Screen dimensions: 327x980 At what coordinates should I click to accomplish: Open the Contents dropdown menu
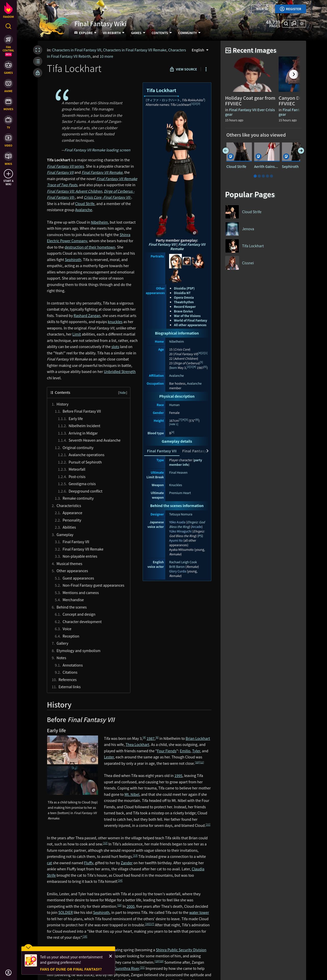(161, 33)
